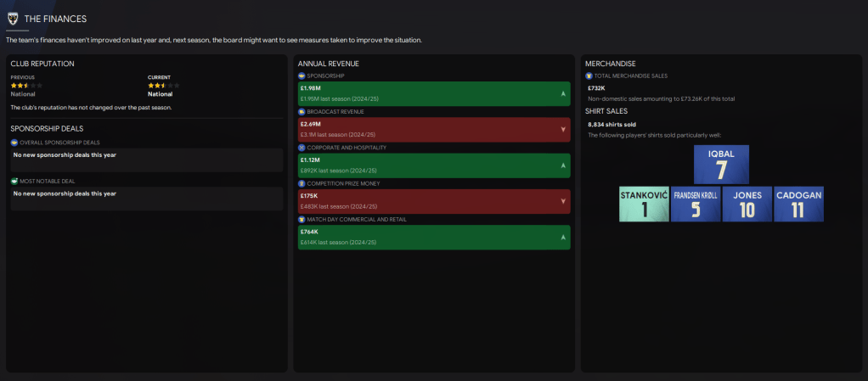This screenshot has width=868, height=381.
Task: Select the £1.12M Corporate and Hospitality bar
Action: 433,165
